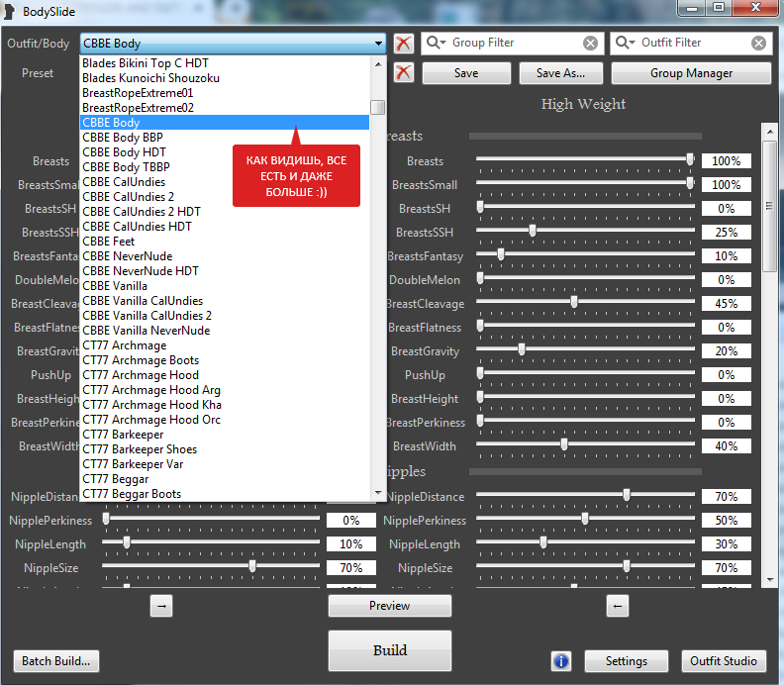The width and height of the screenshot is (784, 685).
Task: Click the red X beside Outfit/Body dropdown
Action: tap(403, 44)
